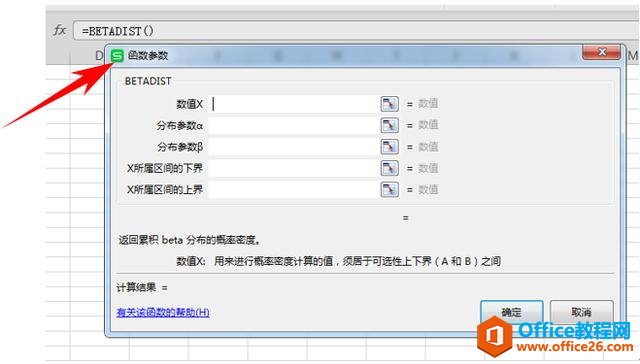
Task: Select column M header
Action: point(632,55)
